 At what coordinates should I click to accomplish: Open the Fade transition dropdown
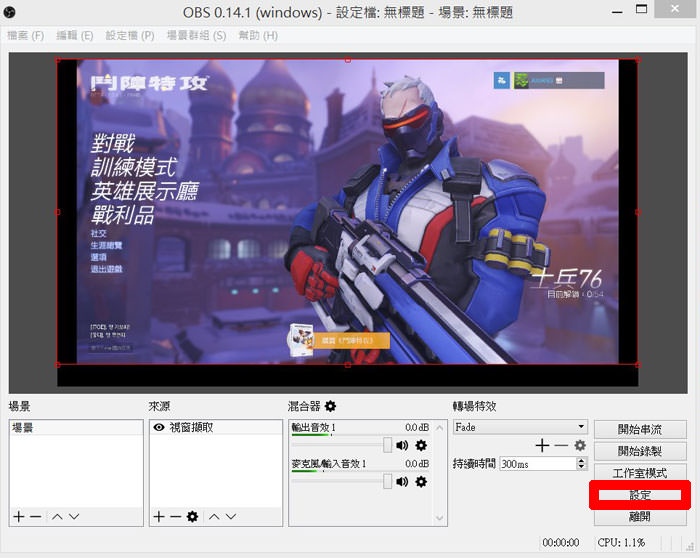520,427
